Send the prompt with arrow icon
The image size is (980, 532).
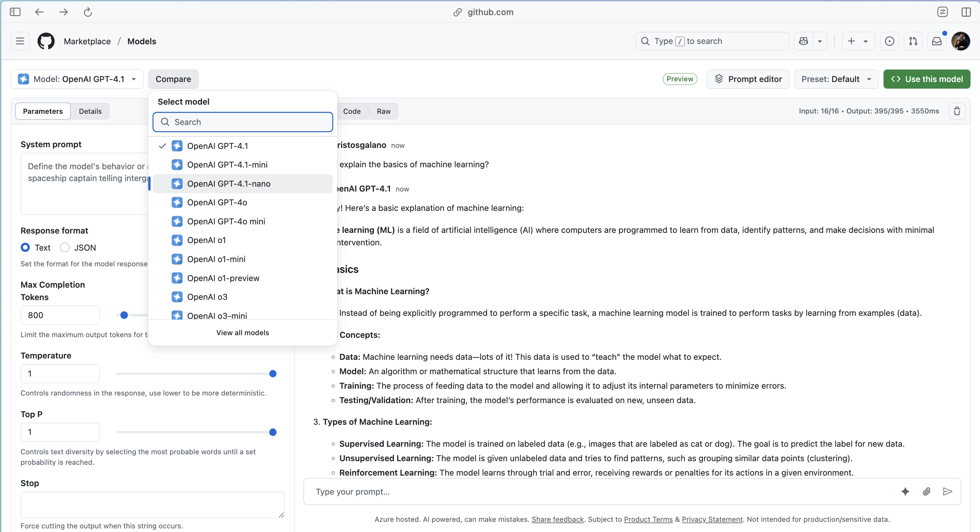948,492
